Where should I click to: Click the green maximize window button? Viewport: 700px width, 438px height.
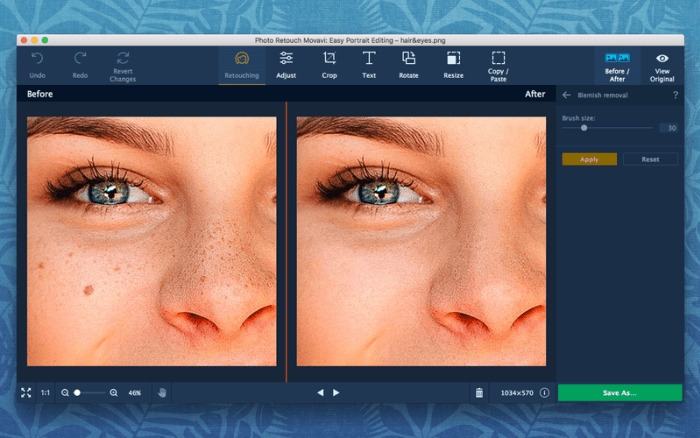(x=45, y=40)
